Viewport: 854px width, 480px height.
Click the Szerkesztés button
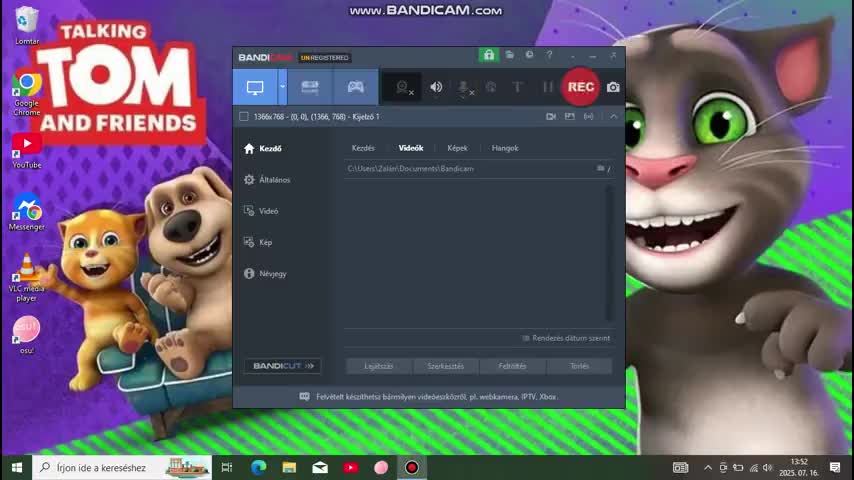point(446,366)
